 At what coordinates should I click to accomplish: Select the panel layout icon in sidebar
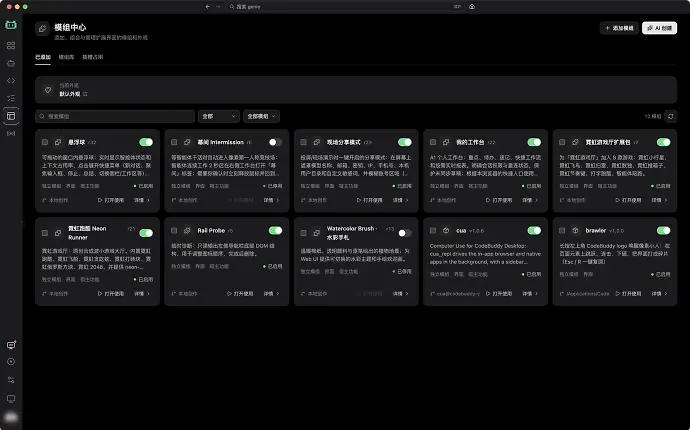[11, 116]
